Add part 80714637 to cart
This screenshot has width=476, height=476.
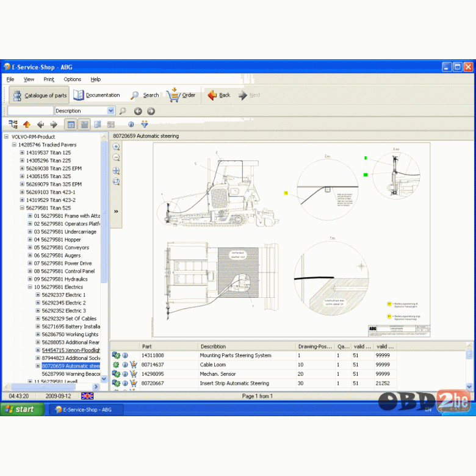tap(133, 364)
